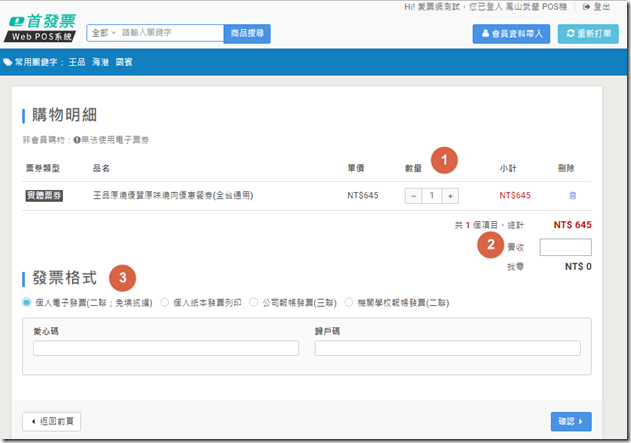Select 個人電子發票(二聯) radio option
The width and height of the screenshot is (631, 443).
tap(27, 302)
